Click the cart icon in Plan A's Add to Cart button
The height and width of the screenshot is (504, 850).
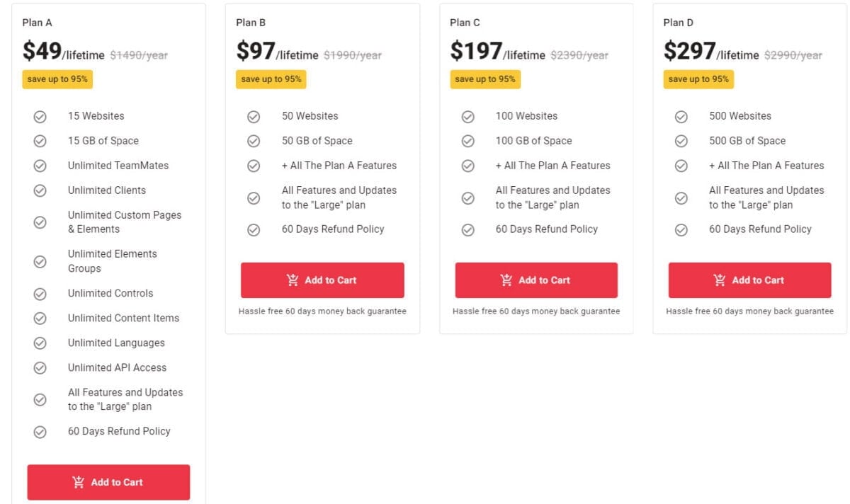coord(78,482)
